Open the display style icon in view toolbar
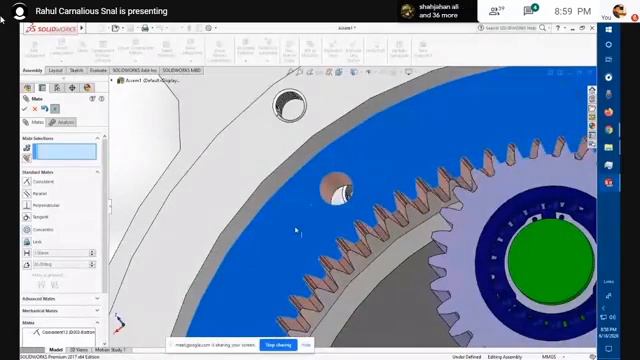Viewport: 640px width, 360px height. (x=354, y=72)
